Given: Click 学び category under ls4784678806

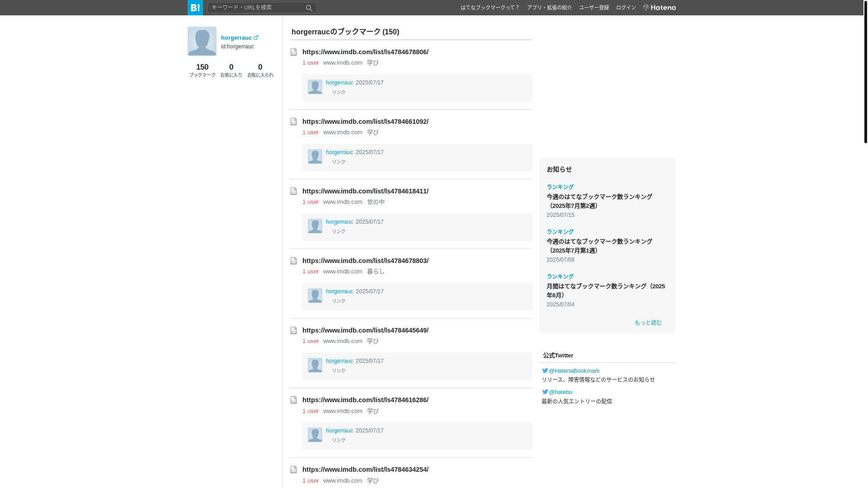Looking at the screenshot, I should click(373, 63).
